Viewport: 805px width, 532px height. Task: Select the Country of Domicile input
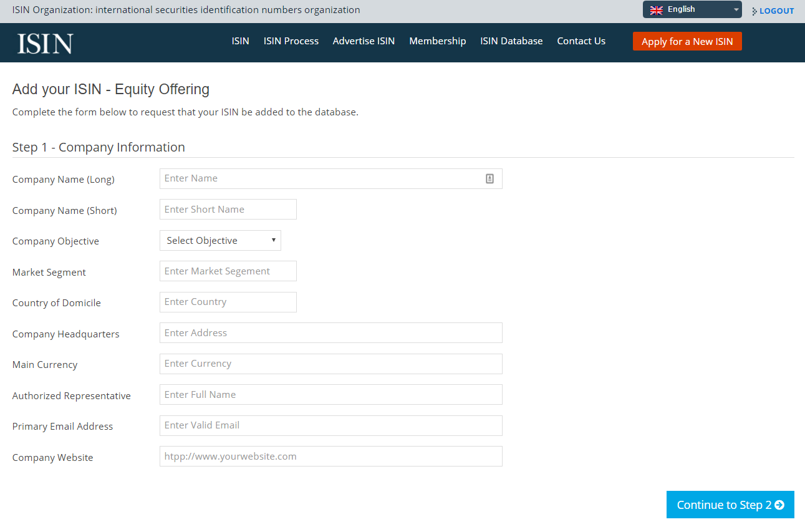pos(228,302)
